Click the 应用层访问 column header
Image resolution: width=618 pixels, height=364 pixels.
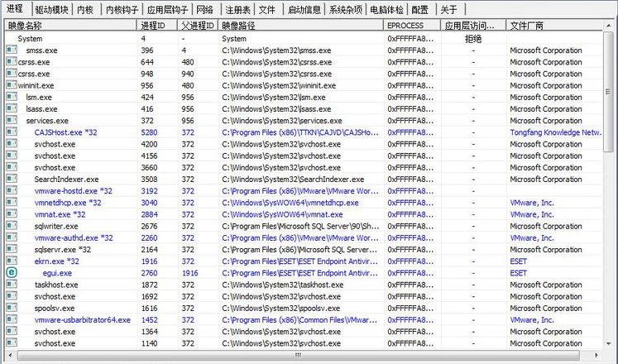(x=473, y=26)
